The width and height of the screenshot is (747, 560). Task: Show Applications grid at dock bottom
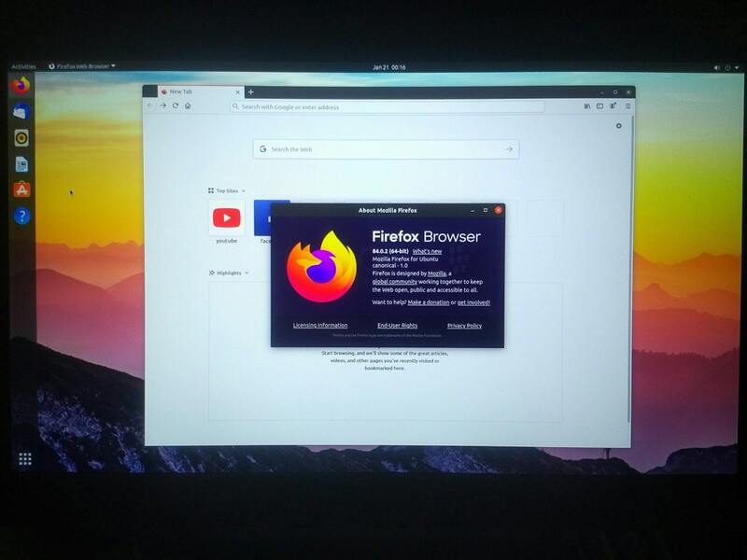[25, 458]
